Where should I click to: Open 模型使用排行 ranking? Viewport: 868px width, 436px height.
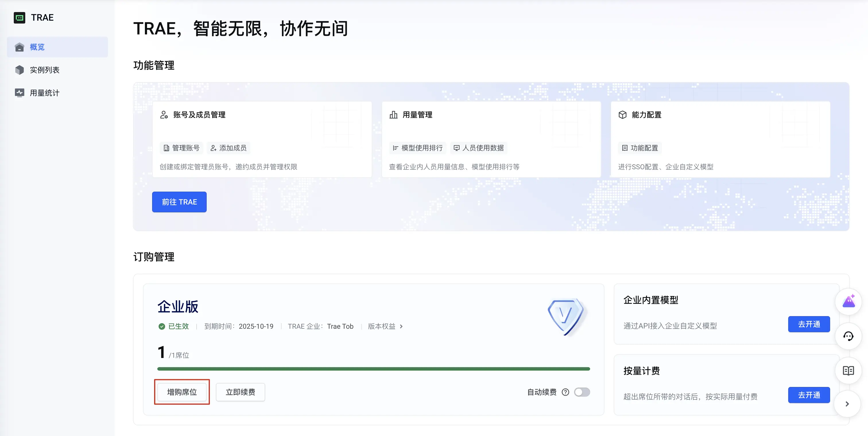point(417,148)
